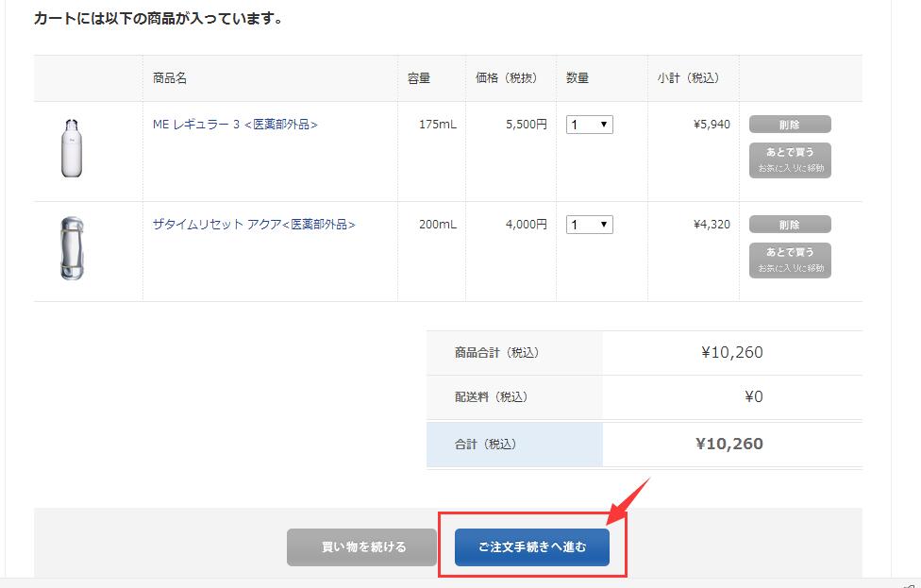Image resolution: width=921 pixels, height=588 pixels.
Task: Click the 配送料 ¥0 value
Action: click(x=752, y=397)
